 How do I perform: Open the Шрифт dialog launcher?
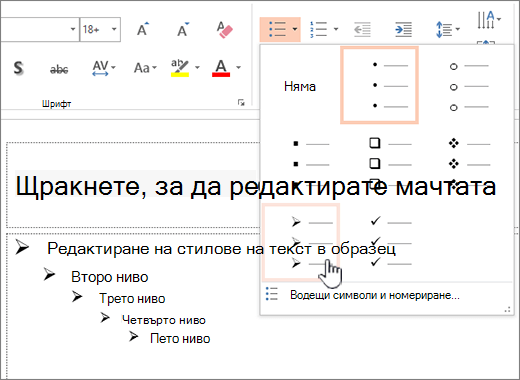pyautogui.click(x=241, y=103)
